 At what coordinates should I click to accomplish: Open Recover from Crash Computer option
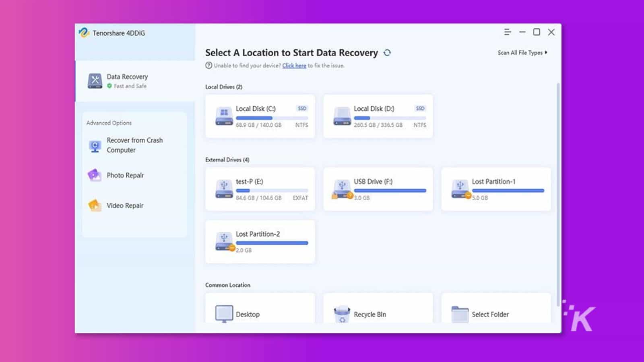[134, 145]
